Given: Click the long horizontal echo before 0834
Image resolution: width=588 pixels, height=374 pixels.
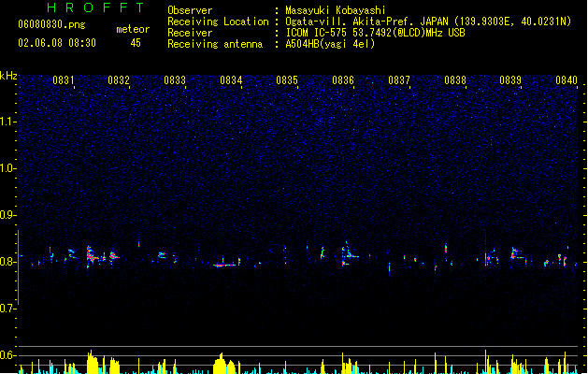Looking at the screenshot, I should pos(224,265).
